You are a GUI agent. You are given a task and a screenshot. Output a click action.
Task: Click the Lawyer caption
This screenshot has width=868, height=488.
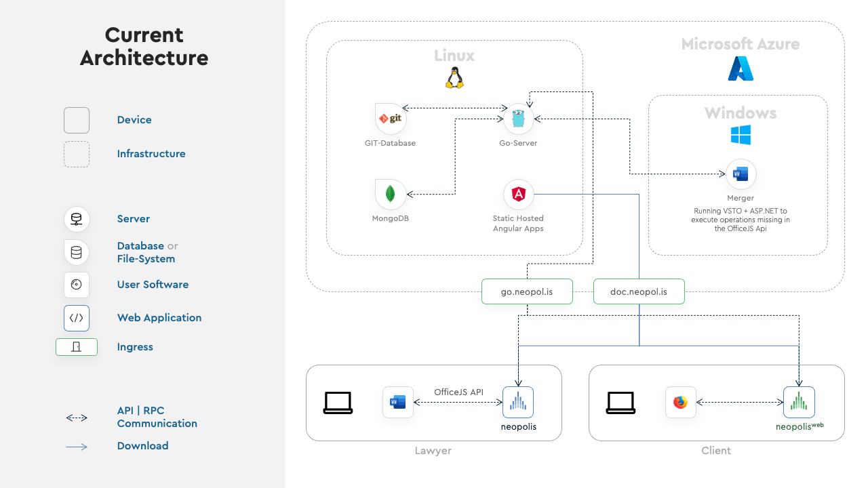[x=433, y=451]
